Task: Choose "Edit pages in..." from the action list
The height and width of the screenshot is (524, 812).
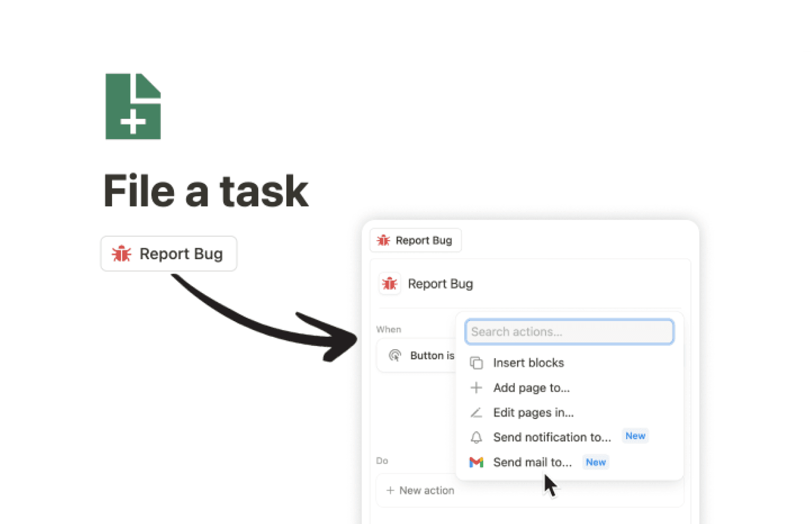Action: (x=533, y=413)
